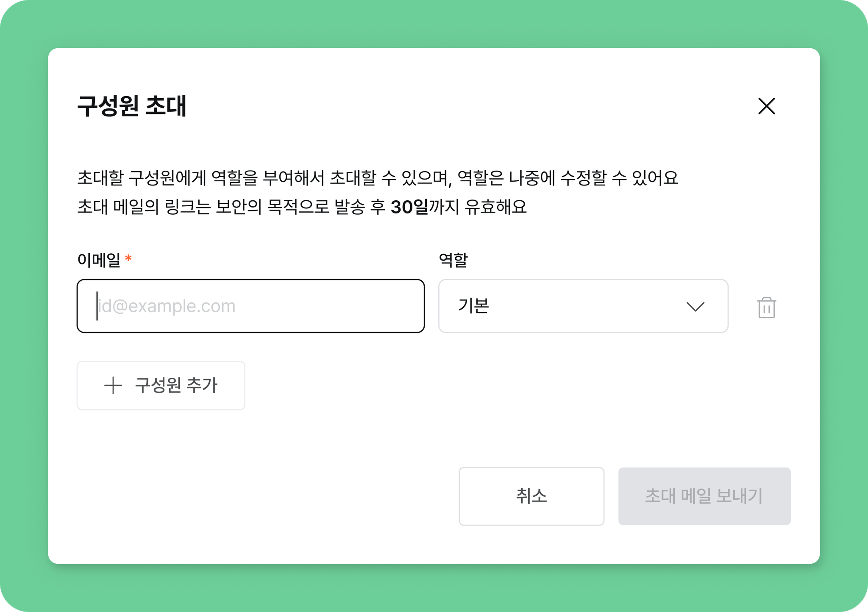Delete the invite row via trash icon

coord(766,307)
